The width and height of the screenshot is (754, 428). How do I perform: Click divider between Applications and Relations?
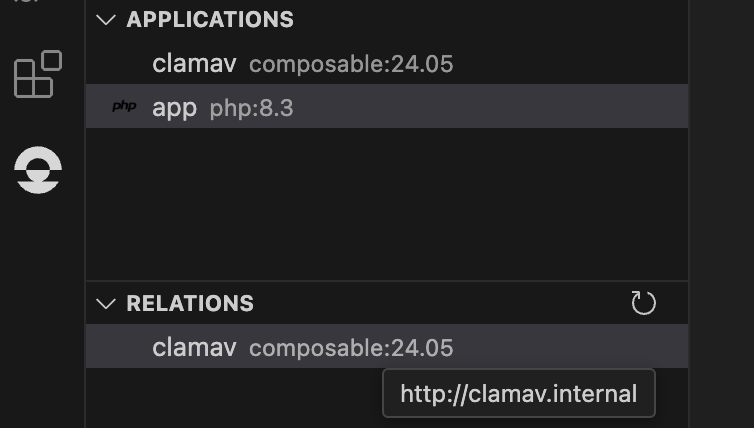pos(387,280)
